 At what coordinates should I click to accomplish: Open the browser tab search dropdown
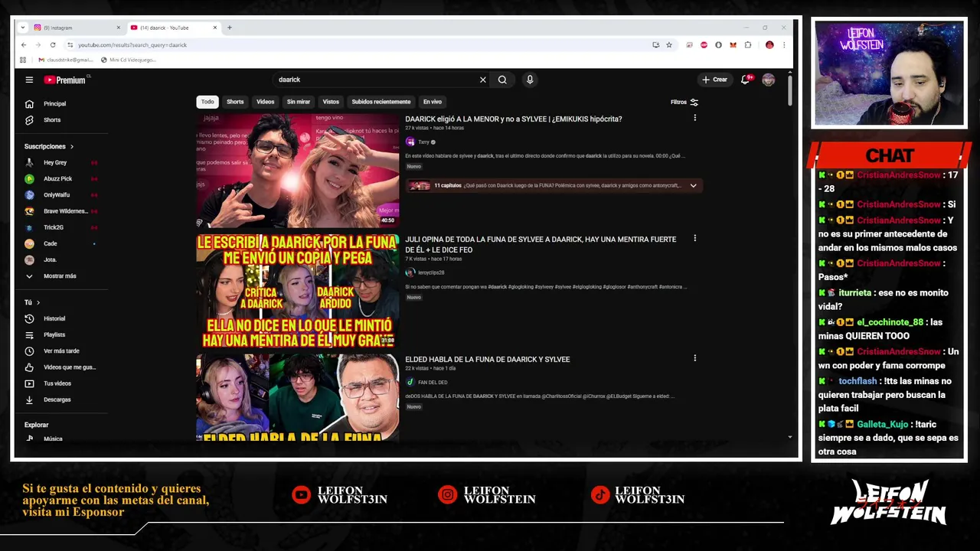(24, 28)
